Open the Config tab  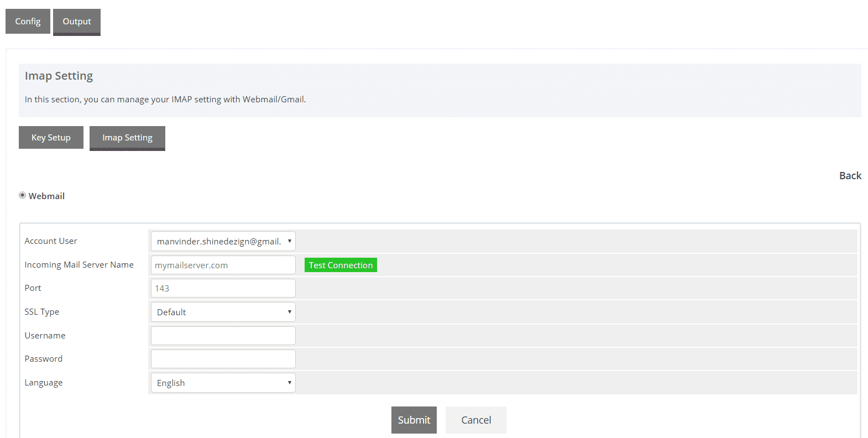coord(28,22)
